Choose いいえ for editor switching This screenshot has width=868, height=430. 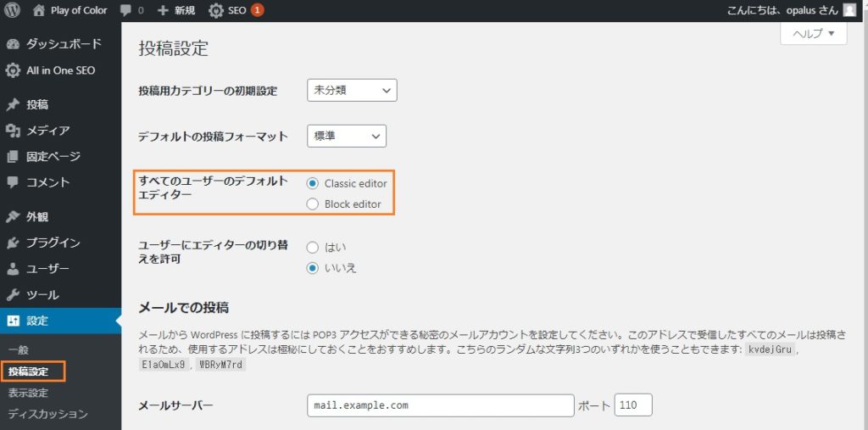(x=312, y=268)
